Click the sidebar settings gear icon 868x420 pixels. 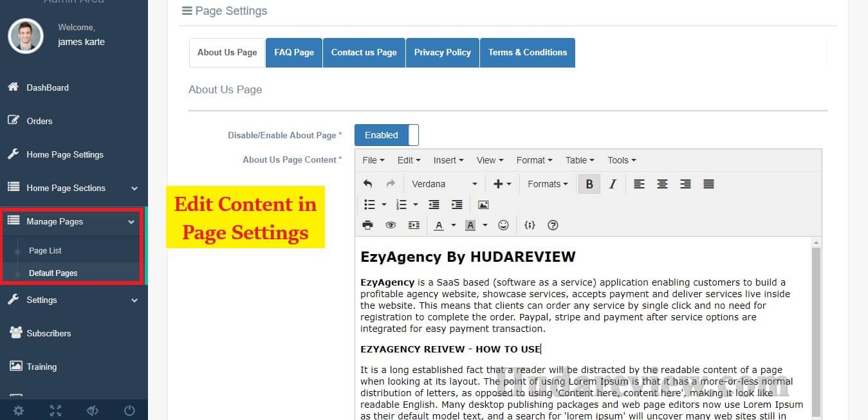pyautogui.click(x=19, y=410)
